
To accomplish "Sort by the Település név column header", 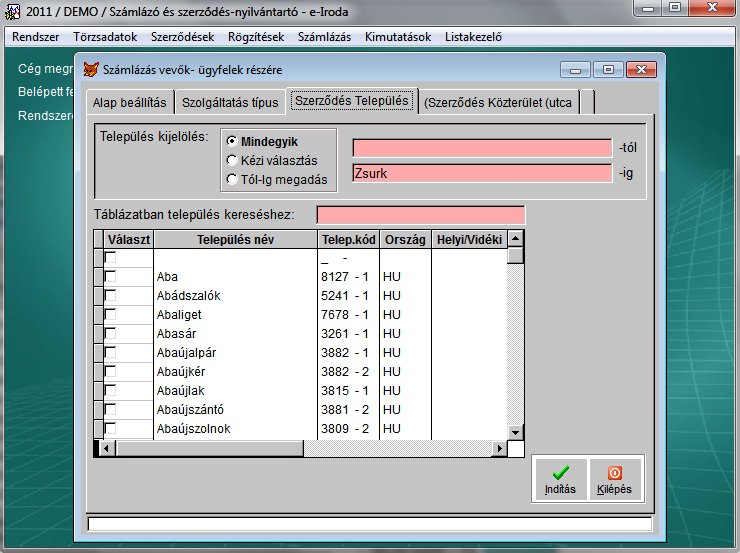I will [235, 240].
